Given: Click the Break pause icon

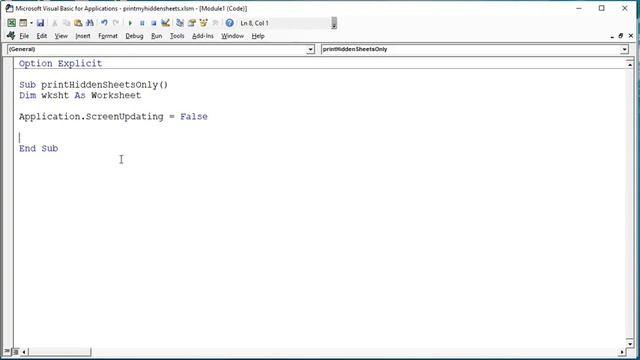Looking at the screenshot, I should (142, 23).
